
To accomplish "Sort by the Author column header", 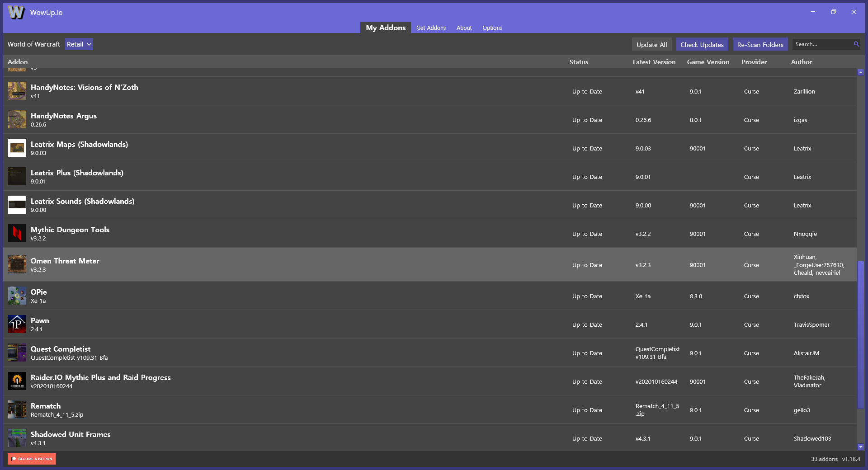I will [802, 62].
